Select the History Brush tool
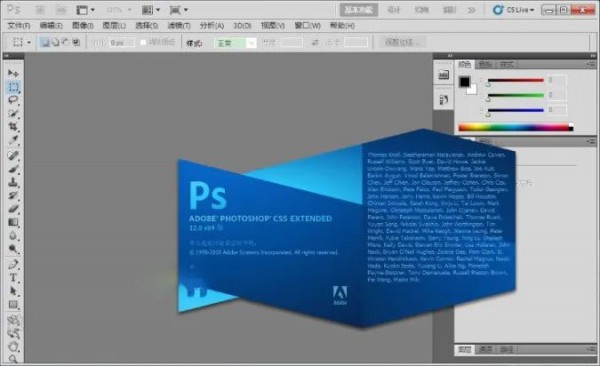600x366 pixels. tap(13, 196)
